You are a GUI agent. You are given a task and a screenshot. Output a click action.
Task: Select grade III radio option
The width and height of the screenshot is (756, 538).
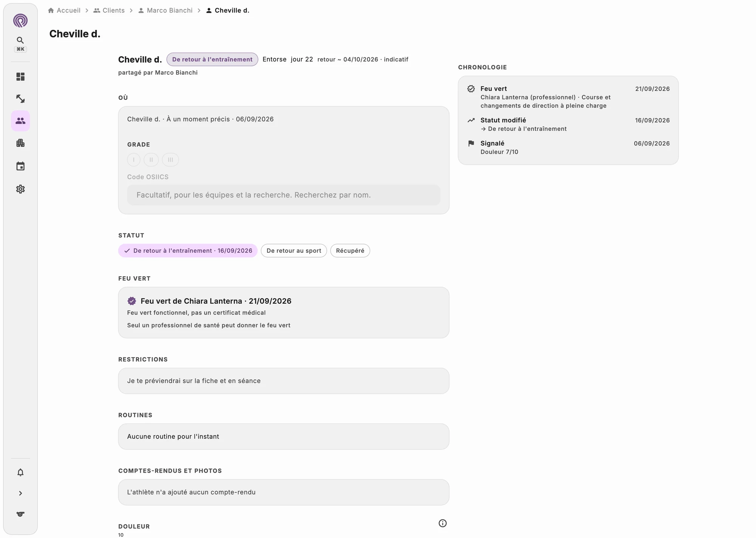[170, 160]
